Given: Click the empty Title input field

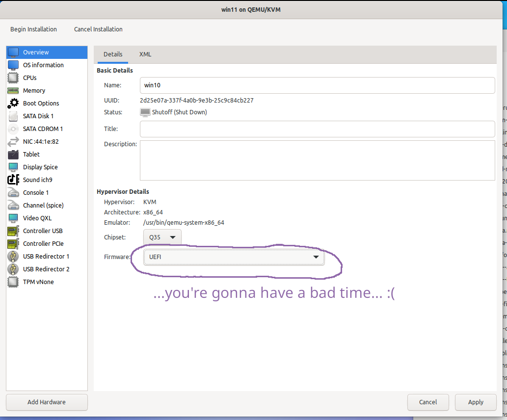Looking at the screenshot, I should pos(317,129).
